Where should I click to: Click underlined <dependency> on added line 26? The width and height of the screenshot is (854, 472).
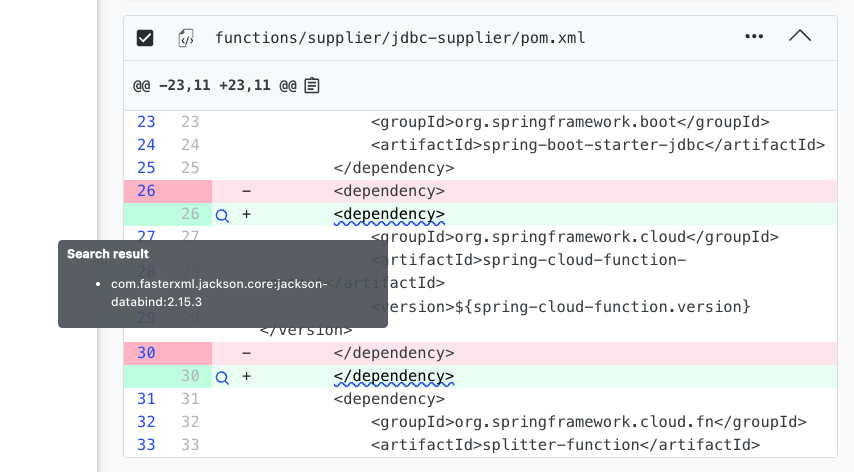coord(389,214)
